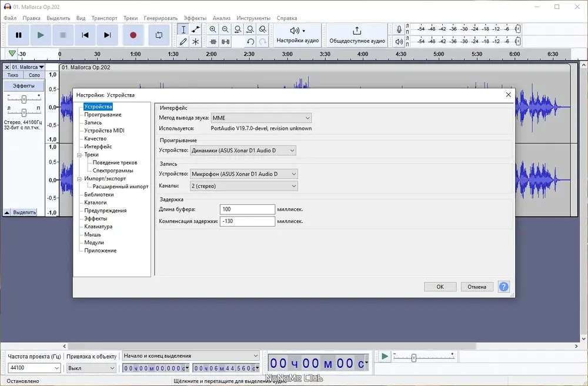The width and height of the screenshot is (588, 386).
Task: Click the Undo arrow icon
Action: click(x=250, y=42)
